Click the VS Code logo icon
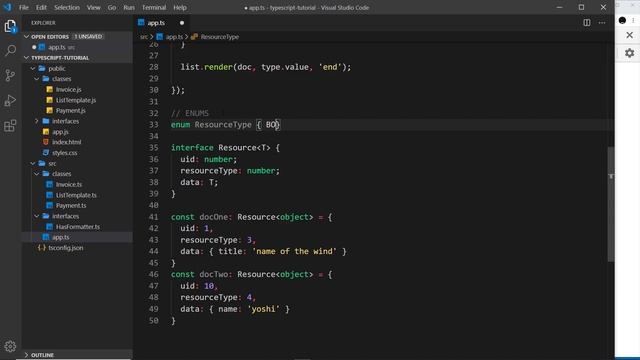 pos(7,7)
